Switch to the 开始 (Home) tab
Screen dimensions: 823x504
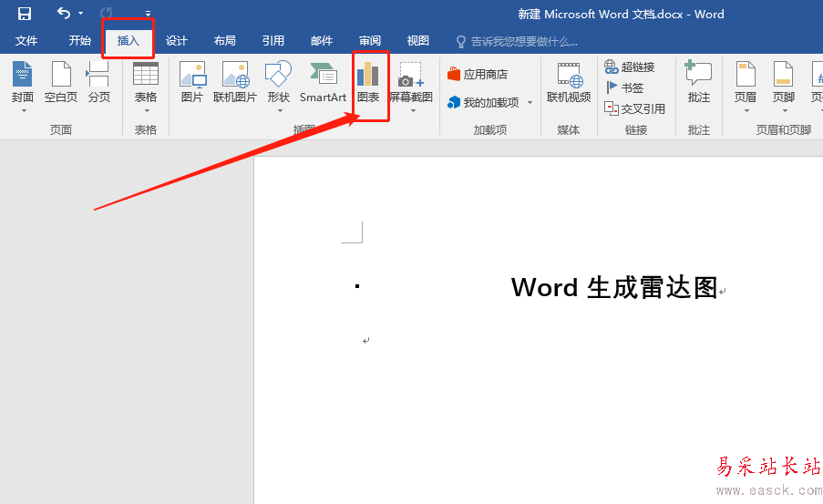point(80,40)
